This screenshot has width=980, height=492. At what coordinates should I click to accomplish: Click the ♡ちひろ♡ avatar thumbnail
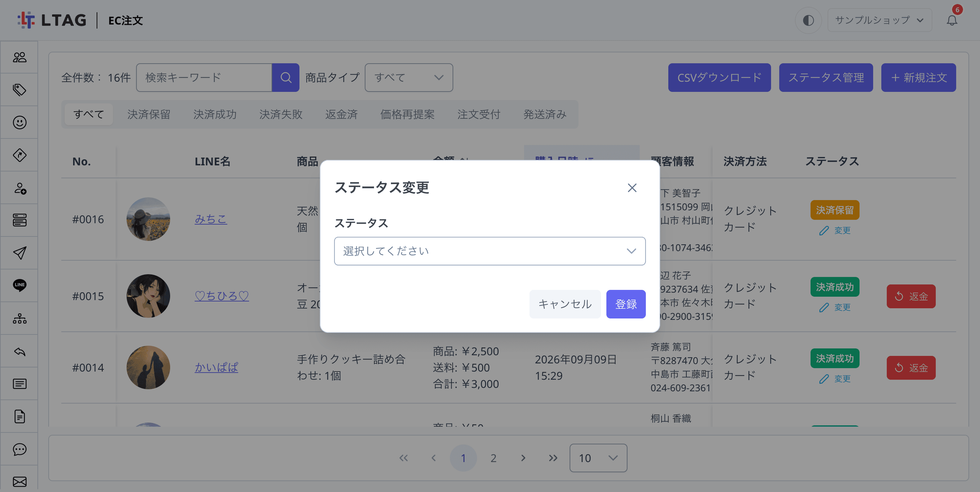click(148, 296)
